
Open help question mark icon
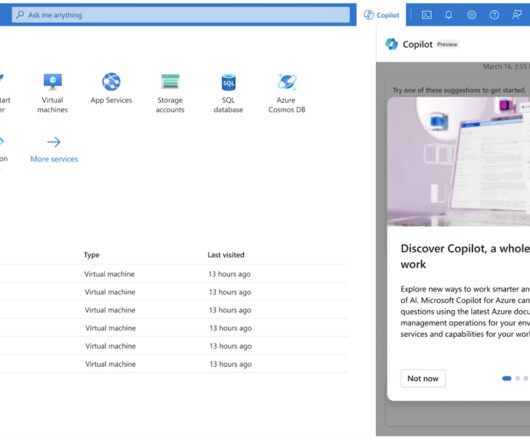point(494,15)
